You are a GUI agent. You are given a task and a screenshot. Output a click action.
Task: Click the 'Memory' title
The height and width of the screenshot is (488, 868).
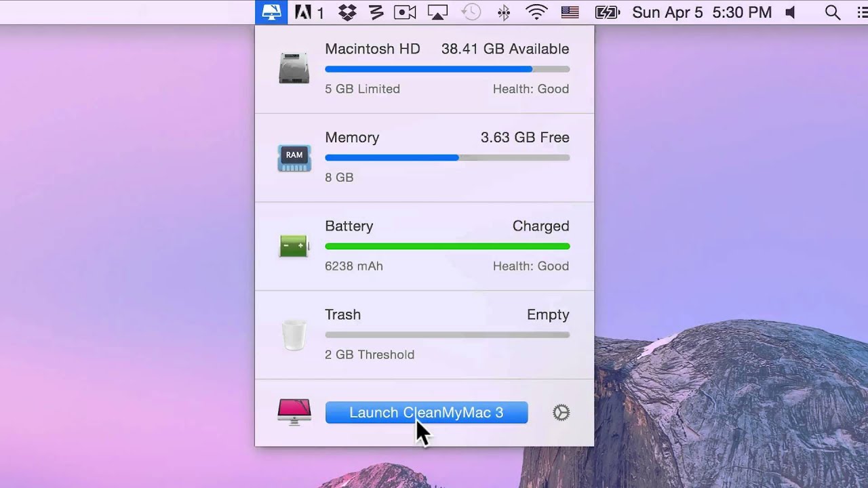tap(352, 138)
